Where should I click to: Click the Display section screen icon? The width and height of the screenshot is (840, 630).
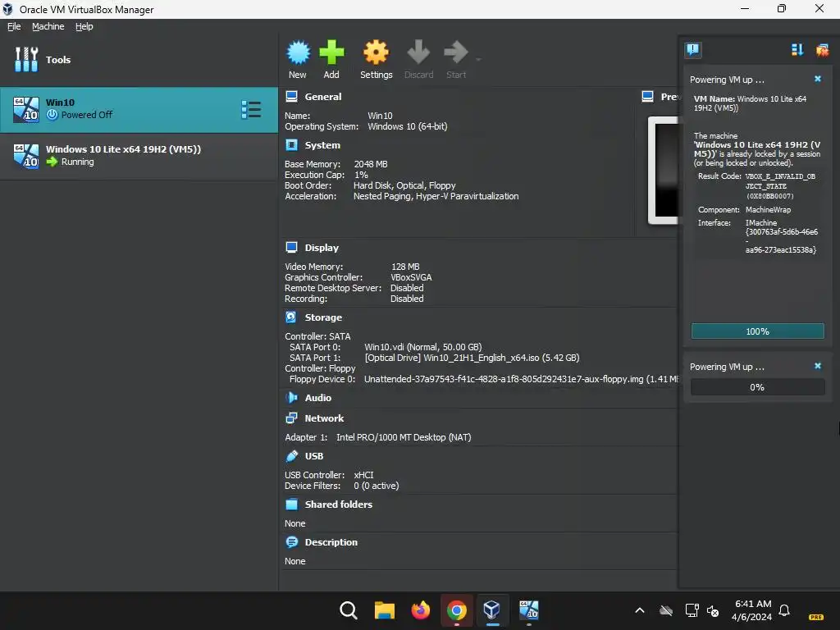[291, 248]
